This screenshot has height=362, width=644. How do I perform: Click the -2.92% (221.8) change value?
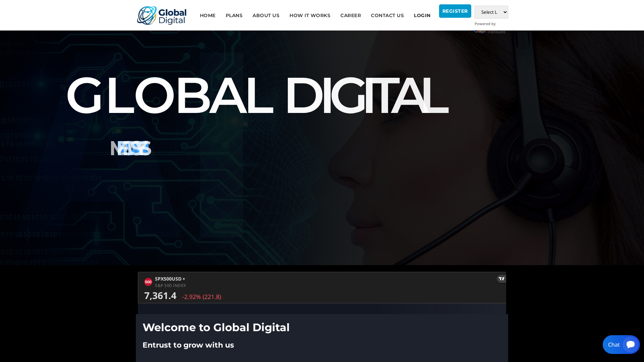click(x=202, y=297)
